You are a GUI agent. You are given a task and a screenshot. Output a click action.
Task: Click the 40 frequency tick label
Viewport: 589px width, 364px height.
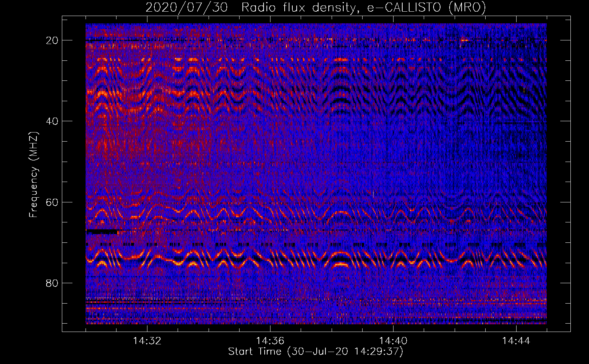[52, 121]
